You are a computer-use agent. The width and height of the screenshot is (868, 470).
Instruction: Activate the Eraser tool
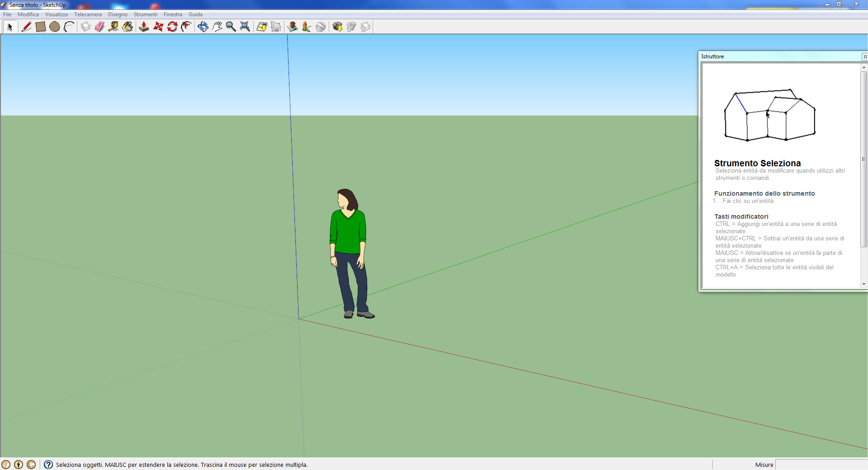pyautogui.click(x=100, y=27)
